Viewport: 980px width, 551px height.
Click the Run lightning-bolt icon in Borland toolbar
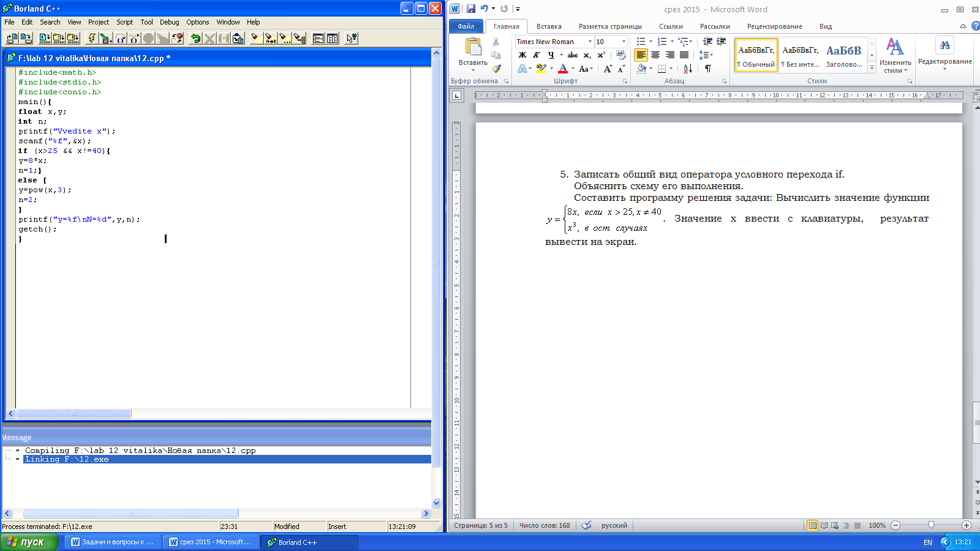coord(92,38)
